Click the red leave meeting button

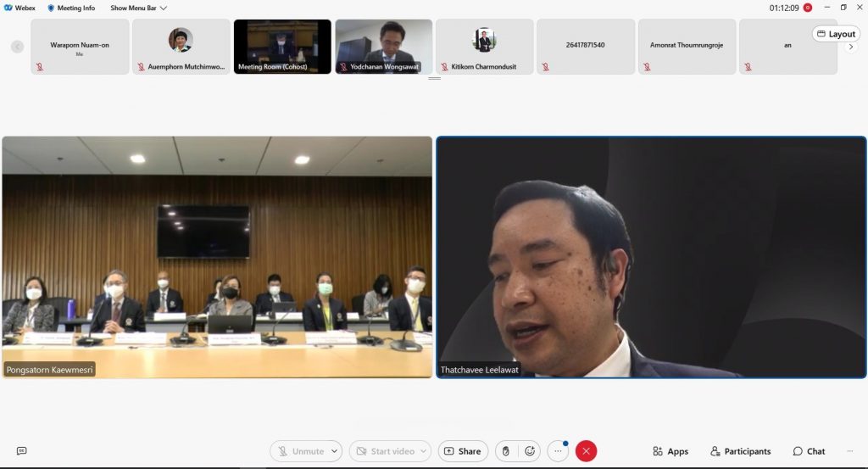point(586,451)
